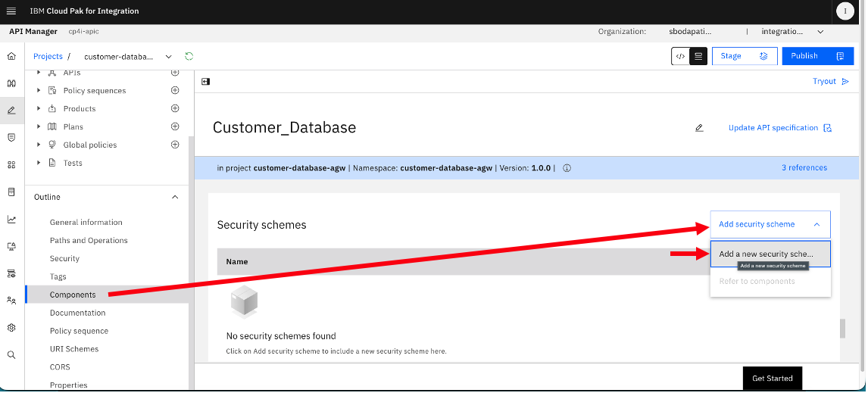Choose Add a new security scheme option

(770, 254)
